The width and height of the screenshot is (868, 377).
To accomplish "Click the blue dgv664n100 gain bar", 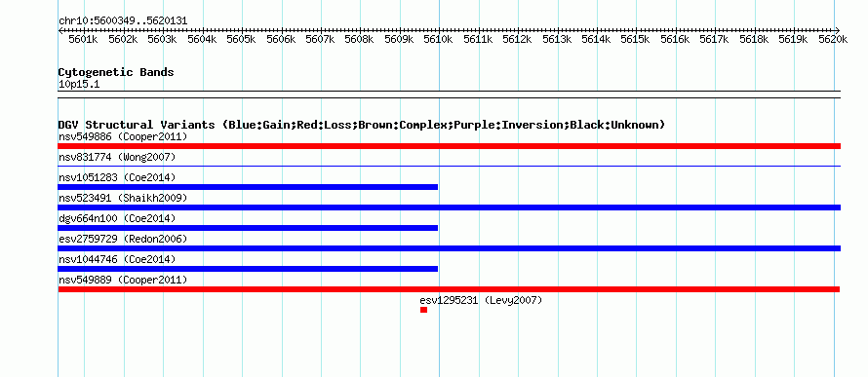I will tap(248, 228).
